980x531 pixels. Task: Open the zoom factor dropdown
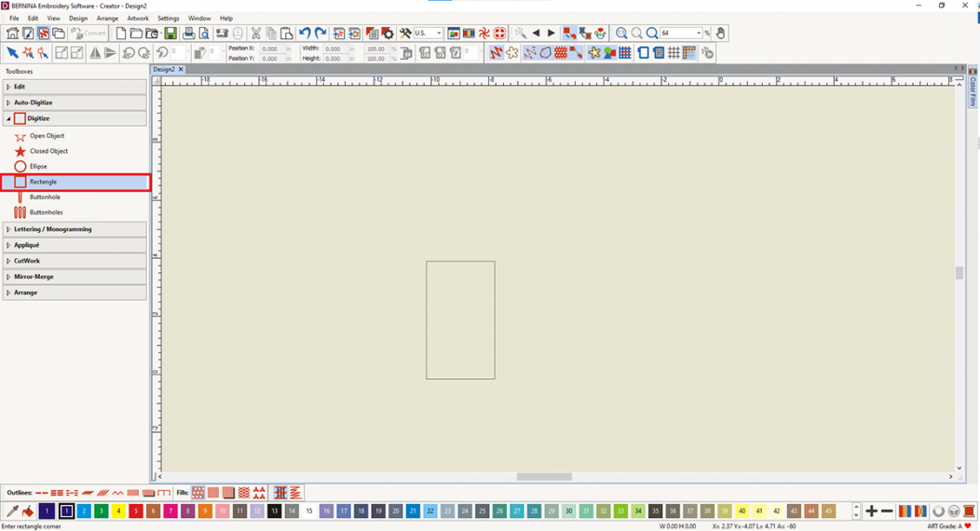click(x=699, y=34)
